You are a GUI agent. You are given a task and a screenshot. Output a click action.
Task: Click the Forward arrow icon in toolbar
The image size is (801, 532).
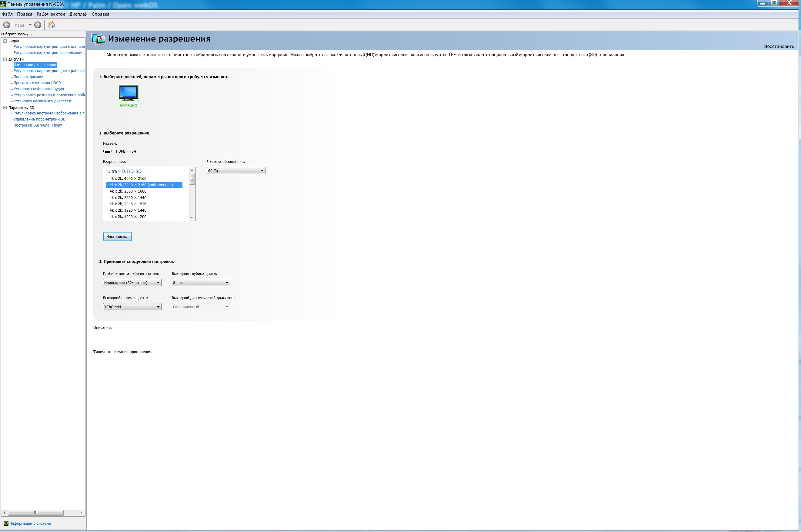[38, 25]
